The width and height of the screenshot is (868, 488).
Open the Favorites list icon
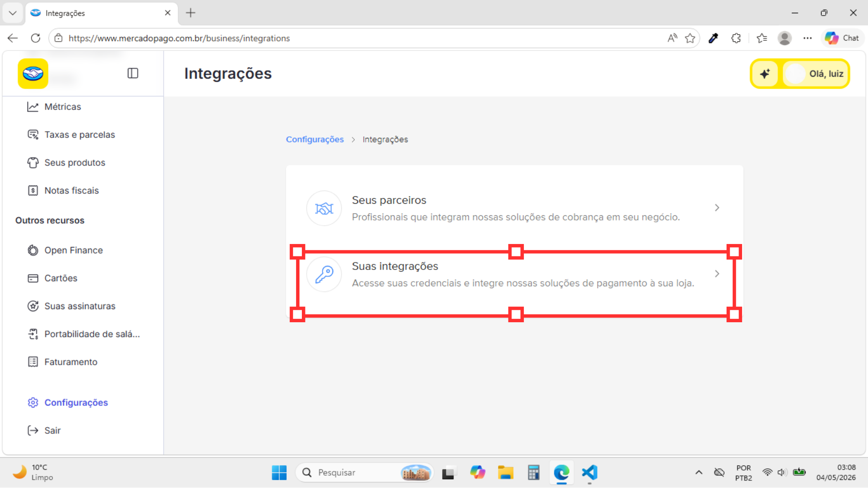point(761,38)
